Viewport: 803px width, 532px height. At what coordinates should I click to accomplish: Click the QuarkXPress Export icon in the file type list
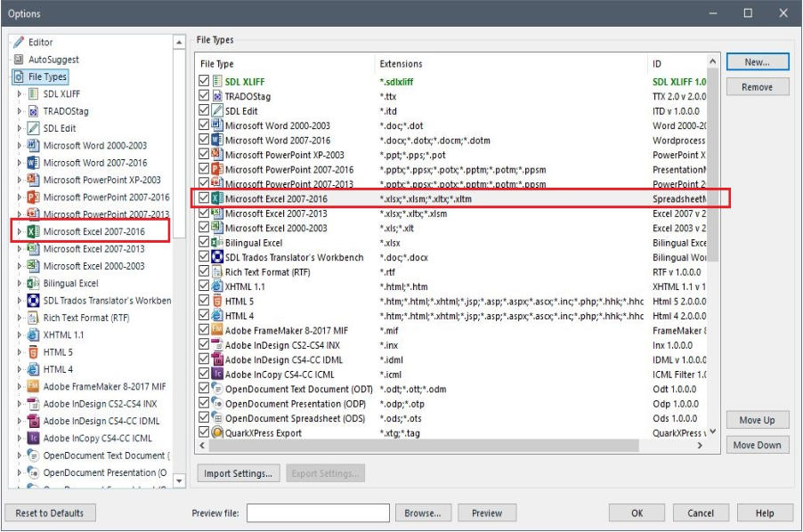pos(217,432)
